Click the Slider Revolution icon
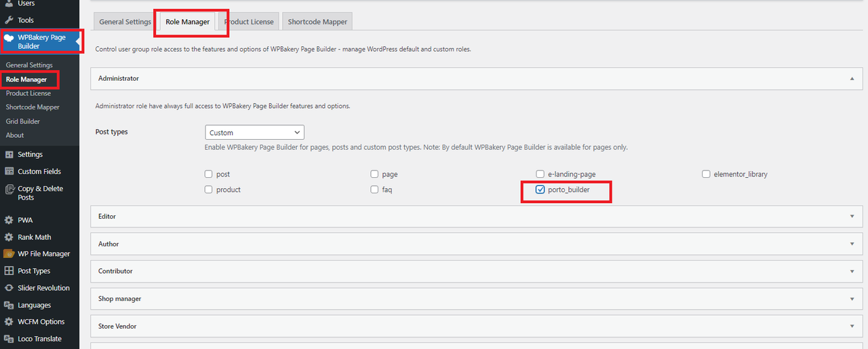 [x=9, y=288]
